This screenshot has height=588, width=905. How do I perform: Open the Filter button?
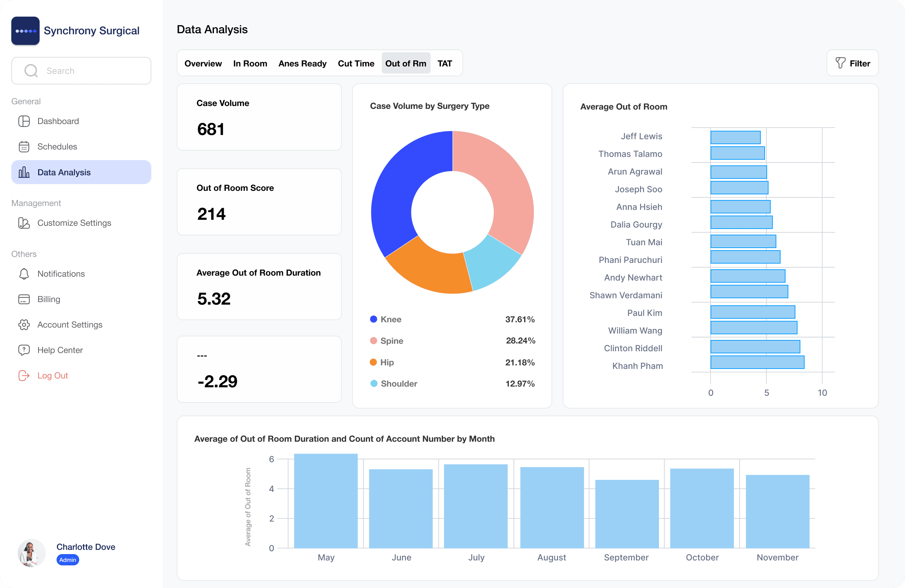pos(852,64)
